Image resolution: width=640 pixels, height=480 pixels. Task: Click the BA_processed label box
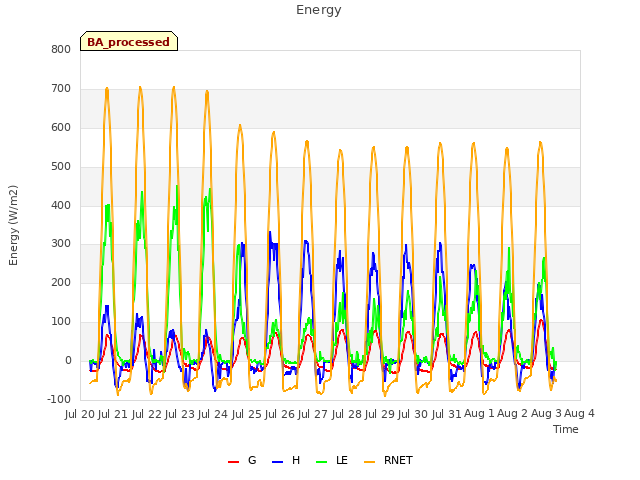[x=129, y=41]
